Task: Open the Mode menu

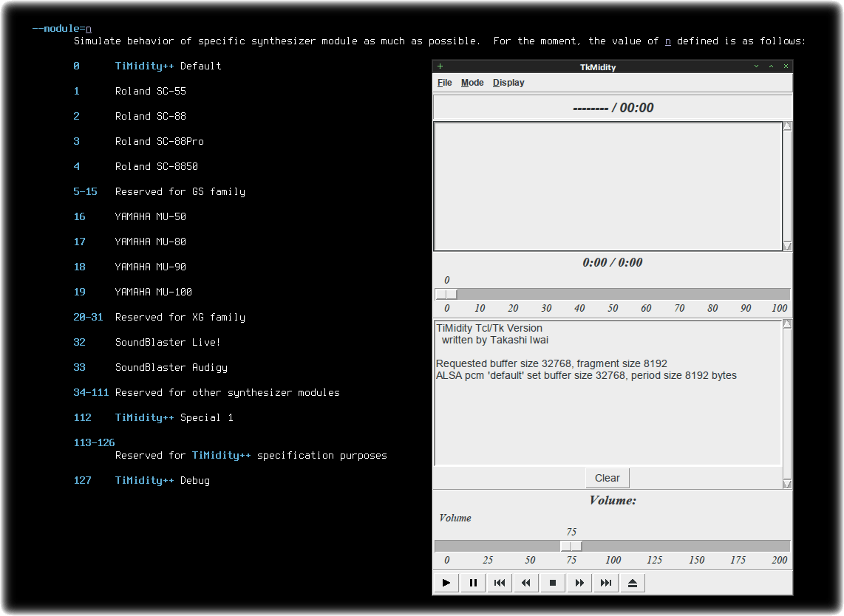Action: click(472, 82)
